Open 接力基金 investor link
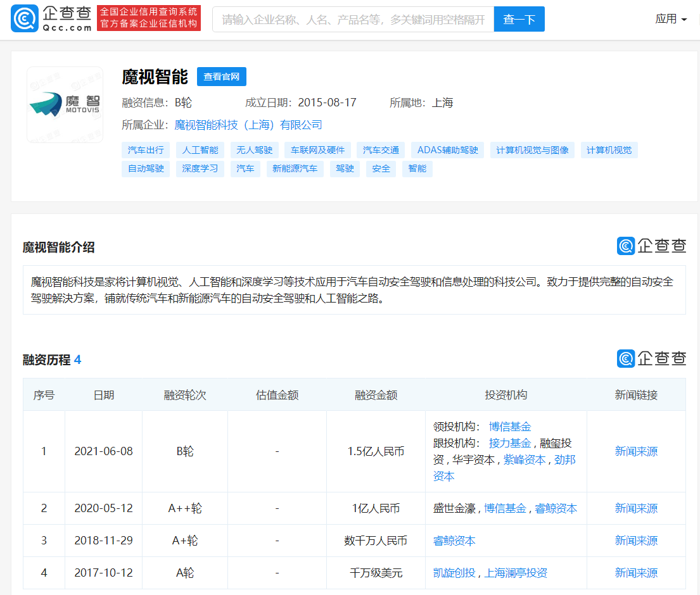Screen dimensions: 700x595 pyautogui.click(x=510, y=443)
